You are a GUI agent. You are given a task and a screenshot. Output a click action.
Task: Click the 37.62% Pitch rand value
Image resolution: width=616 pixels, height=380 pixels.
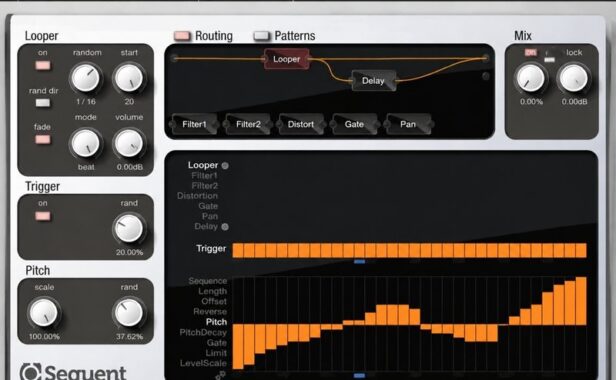129,337
